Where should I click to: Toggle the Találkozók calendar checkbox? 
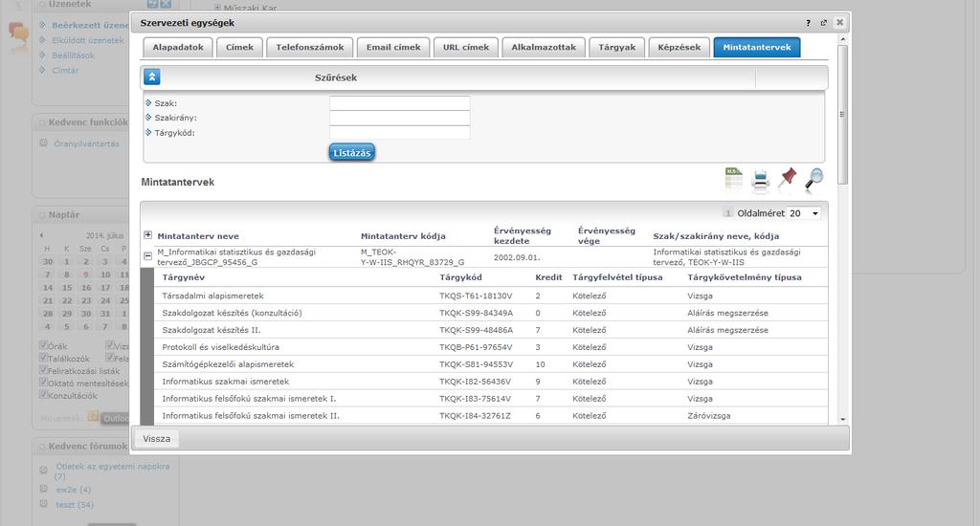[43, 358]
